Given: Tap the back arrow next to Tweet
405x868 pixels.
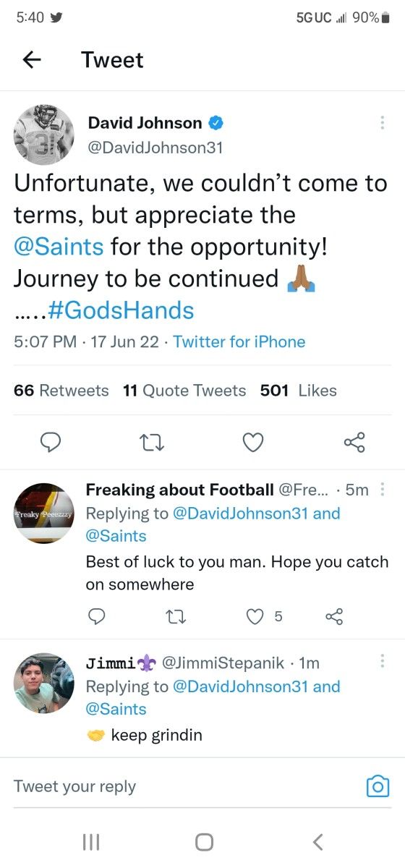Looking at the screenshot, I should 32,60.
